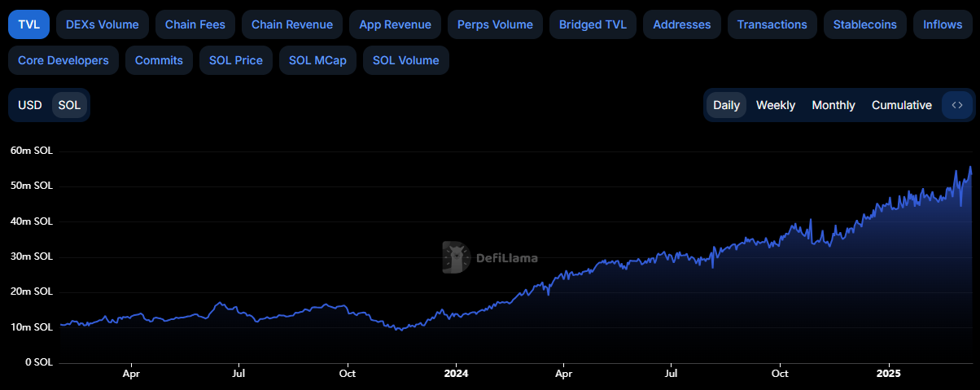
Task: Toggle DEXs Volume metric on chart
Action: (103, 24)
